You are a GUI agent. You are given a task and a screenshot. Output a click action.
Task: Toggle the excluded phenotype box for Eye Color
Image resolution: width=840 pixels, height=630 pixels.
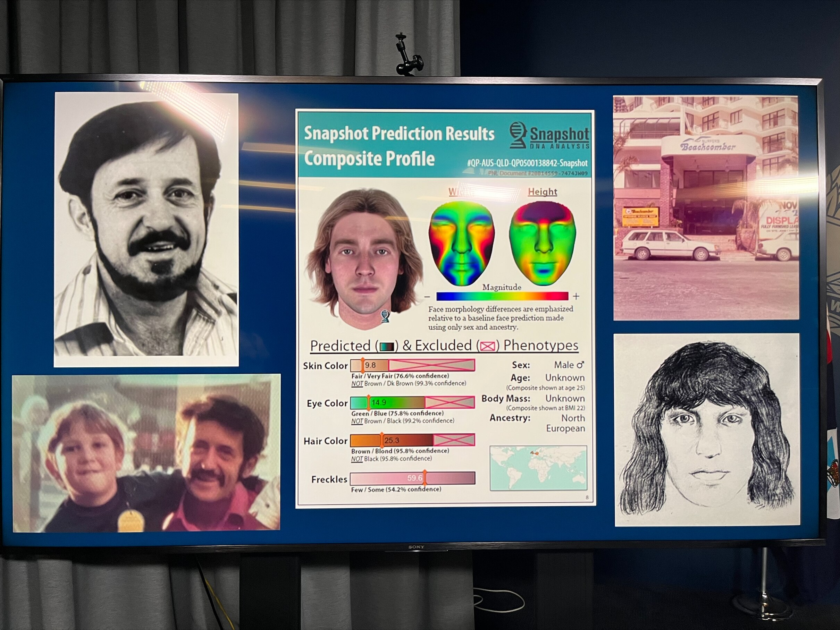pos(450,403)
